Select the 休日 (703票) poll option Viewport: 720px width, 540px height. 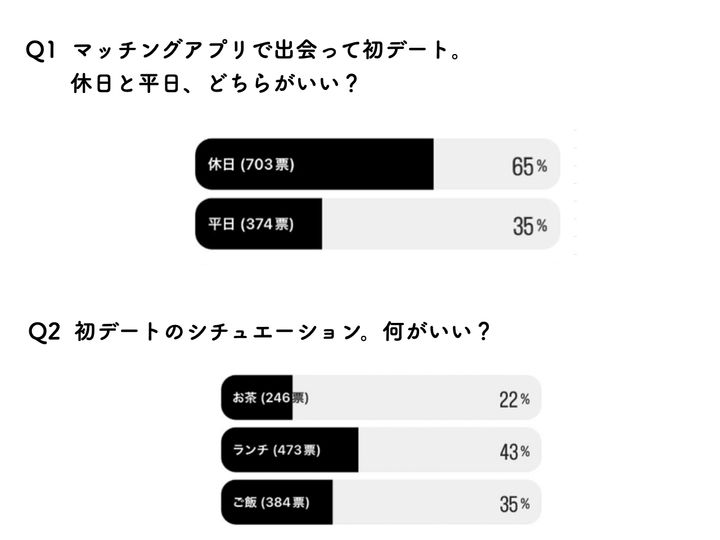tap(251, 165)
